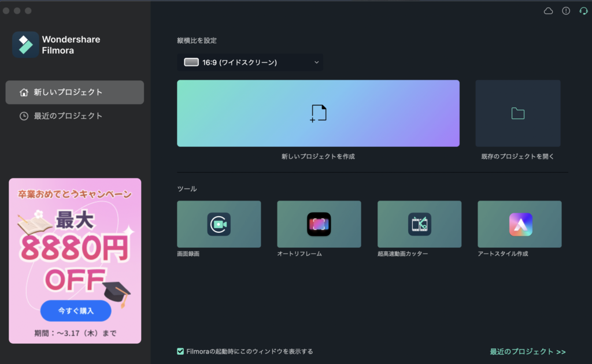This screenshot has width=592, height=364.
Task: Launch the アートスタイル作成 art style icon
Action: point(520,224)
